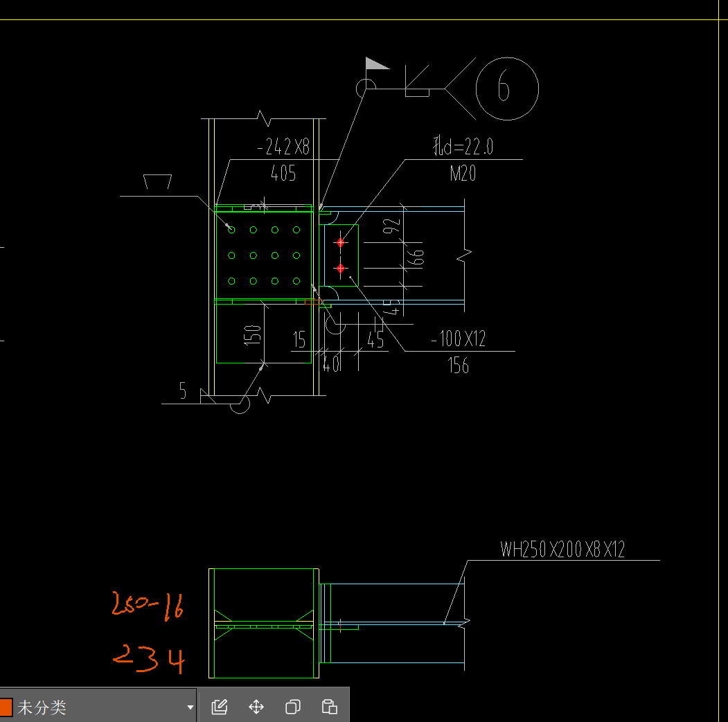Click the orange color swatch beside 未分类

(6, 707)
